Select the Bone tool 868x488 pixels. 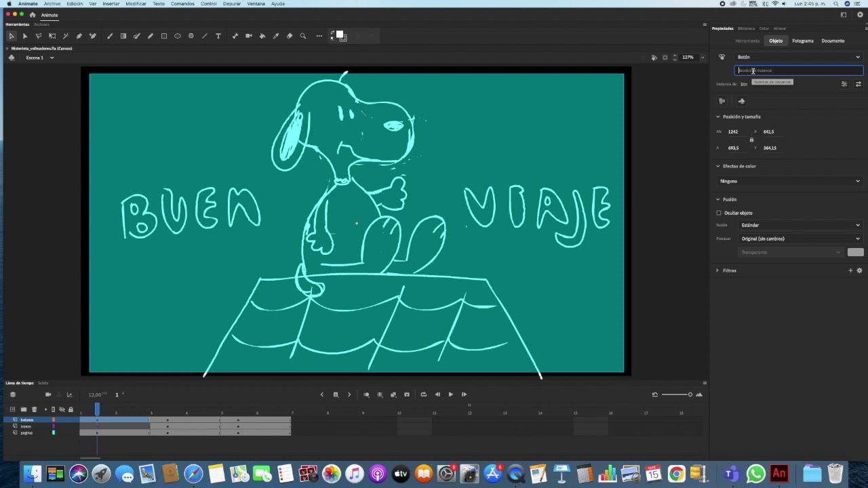235,36
